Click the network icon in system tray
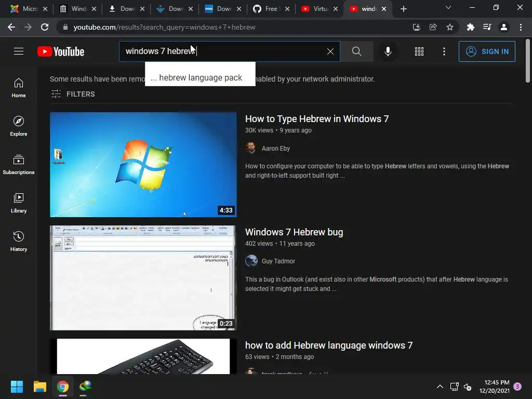532x399 pixels. pos(454,387)
